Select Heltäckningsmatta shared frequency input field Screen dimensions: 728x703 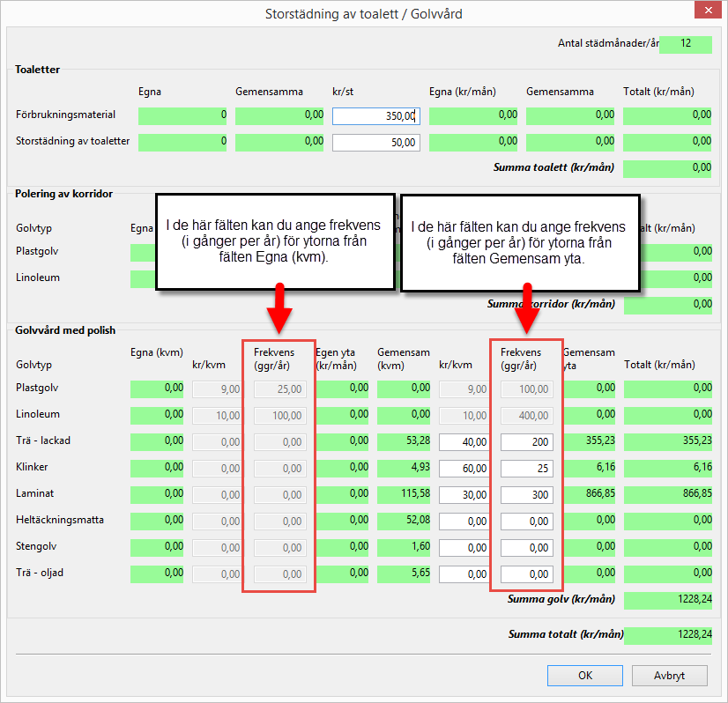click(x=526, y=522)
